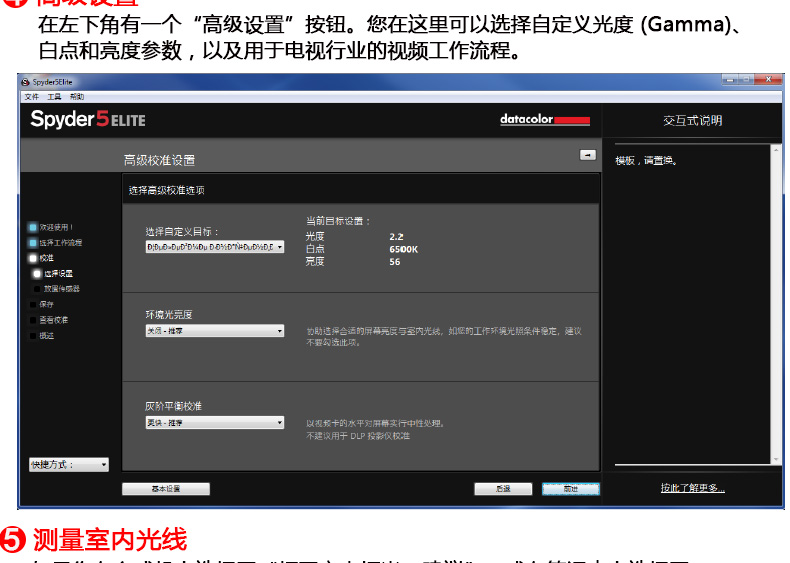
Task: Click the Spyder5Elite title bar app icon
Action: [25, 82]
